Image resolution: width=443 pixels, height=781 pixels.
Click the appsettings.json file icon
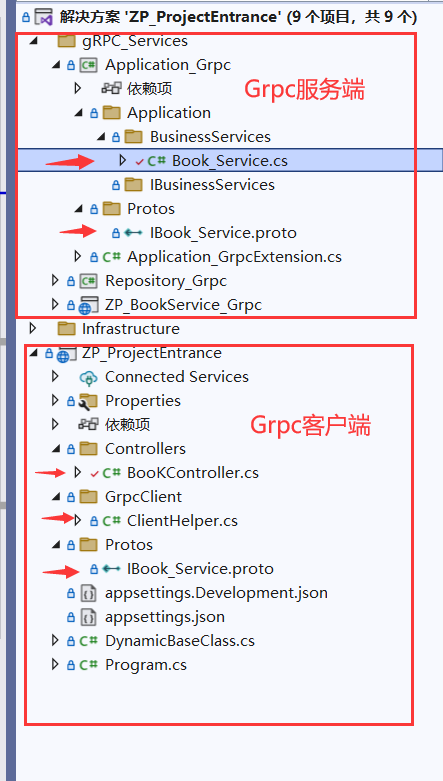[89, 617]
